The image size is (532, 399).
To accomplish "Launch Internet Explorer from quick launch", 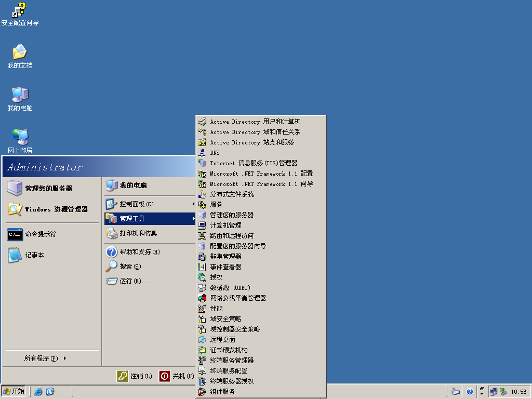I will pos(38,392).
